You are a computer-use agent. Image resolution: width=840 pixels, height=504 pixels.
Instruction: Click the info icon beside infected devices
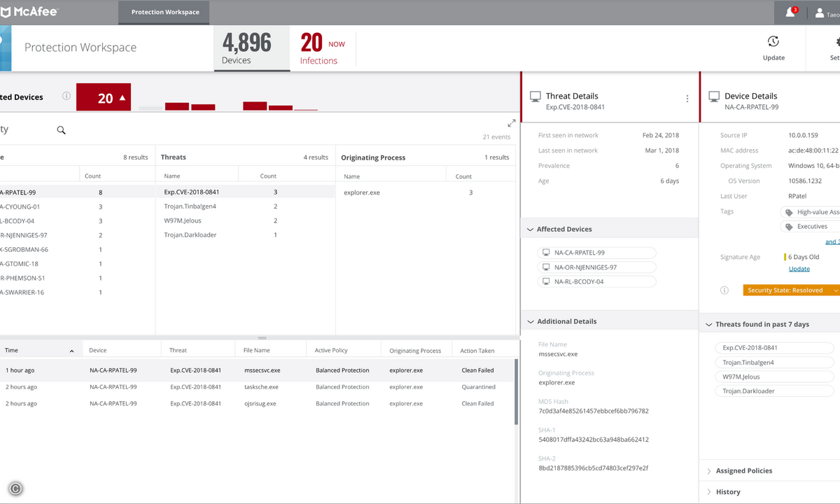66,96
